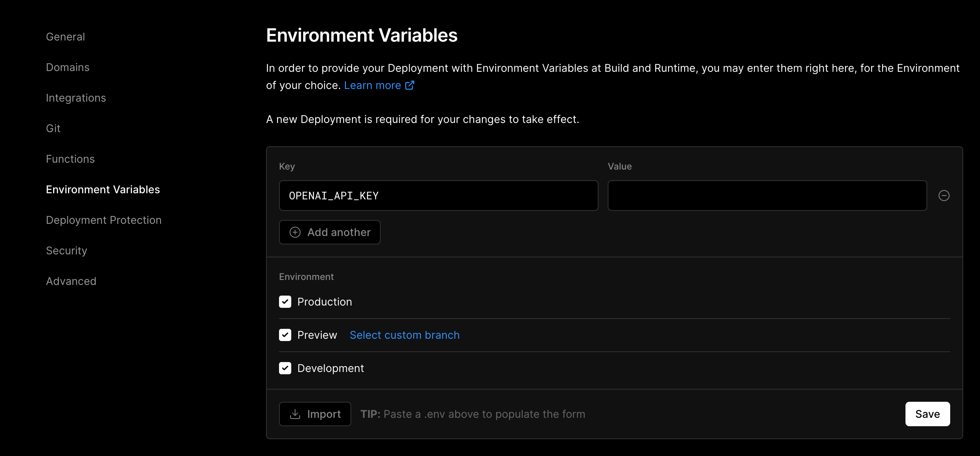The image size is (980, 456).
Task: Open the Integrations section
Action: click(76, 98)
